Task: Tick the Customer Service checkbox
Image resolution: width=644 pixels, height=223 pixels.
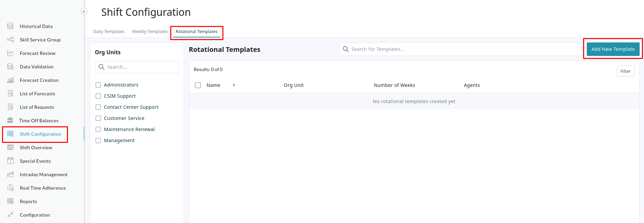Action: tap(98, 118)
